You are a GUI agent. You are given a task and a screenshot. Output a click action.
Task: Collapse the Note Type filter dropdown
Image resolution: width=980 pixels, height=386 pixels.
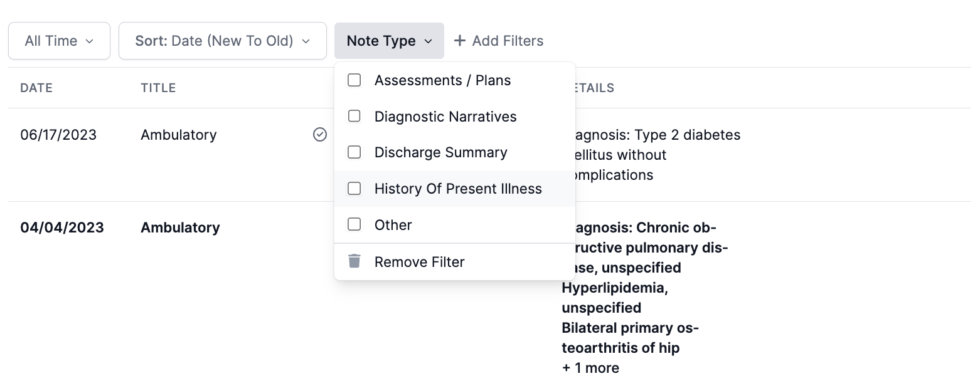(x=389, y=41)
